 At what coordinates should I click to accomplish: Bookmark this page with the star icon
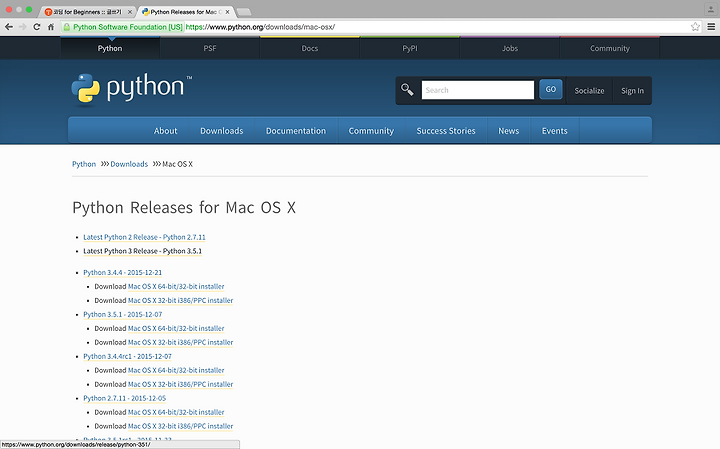pyautogui.click(x=695, y=27)
